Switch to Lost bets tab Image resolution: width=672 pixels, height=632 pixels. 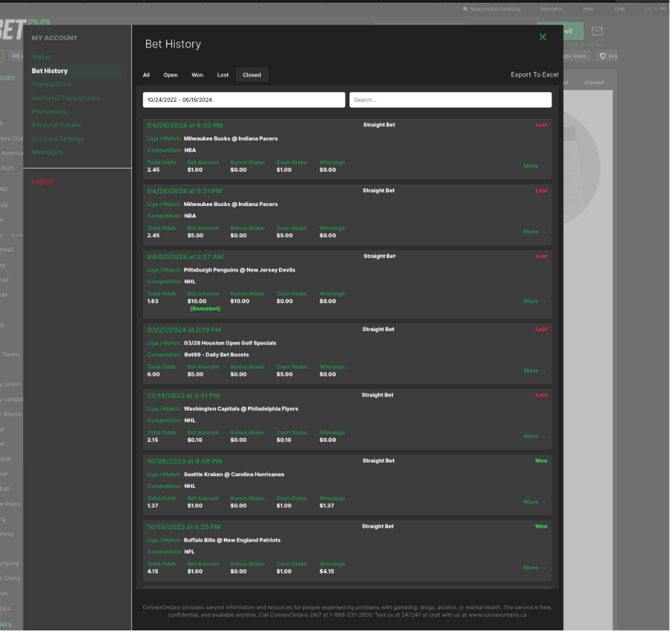point(224,75)
